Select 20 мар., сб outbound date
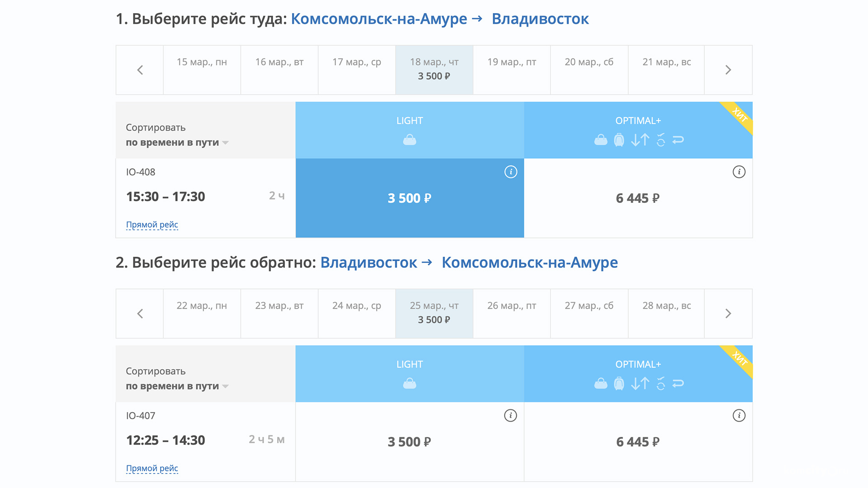 (x=589, y=70)
